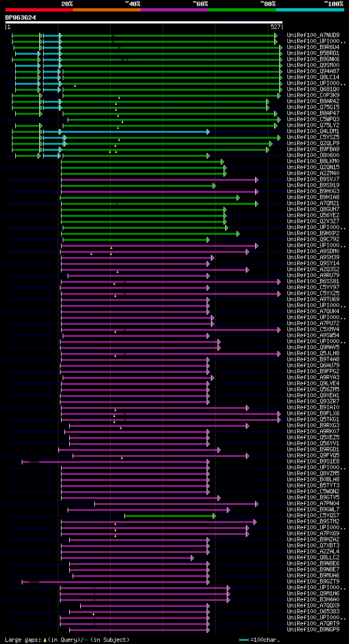The width and height of the screenshot is (349, 644).
Task: Select label UniRef100_B9HIA8
Action: (313, 197)
